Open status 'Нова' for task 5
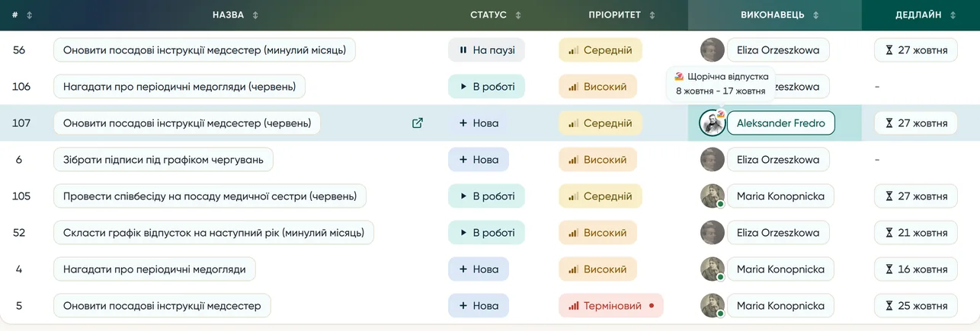 tap(478, 306)
